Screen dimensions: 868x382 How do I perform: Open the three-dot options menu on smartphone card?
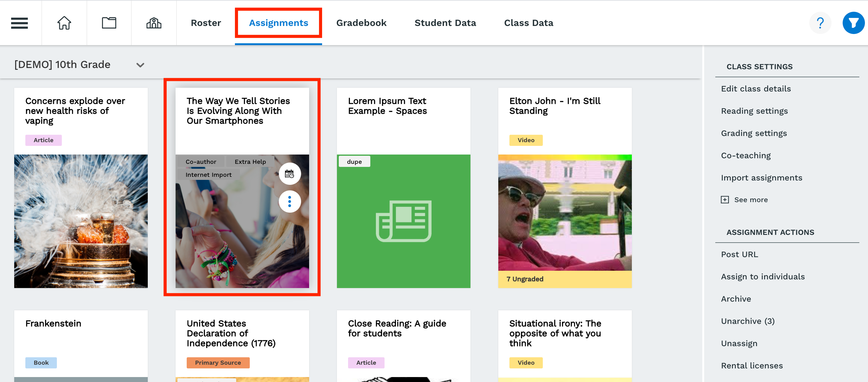pyautogui.click(x=289, y=202)
